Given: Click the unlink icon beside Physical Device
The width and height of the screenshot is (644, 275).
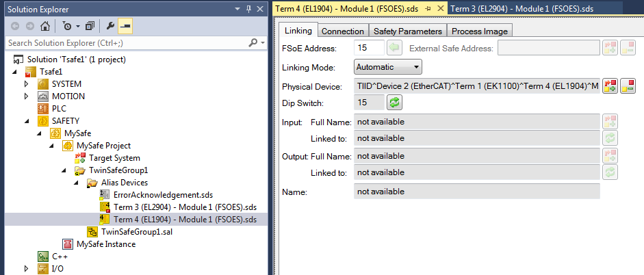Looking at the screenshot, I should [x=628, y=86].
